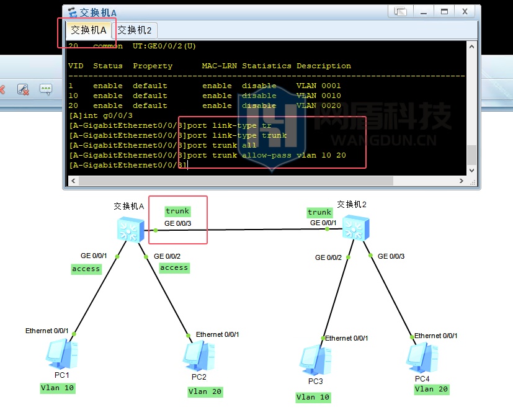Click the GE 0/0/2 port label of 交换机A
The image size is (513, 420).
click(167, 256)
